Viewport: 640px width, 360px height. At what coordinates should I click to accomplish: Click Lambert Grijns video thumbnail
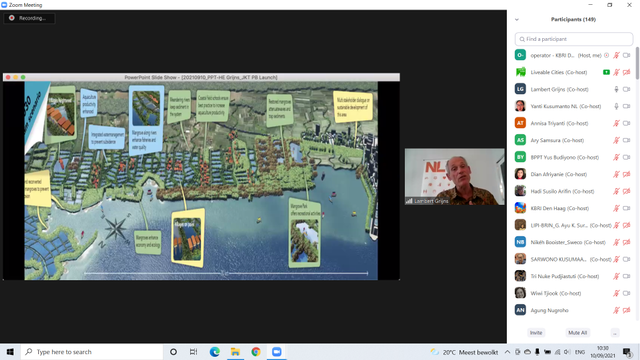tap(454, 177)
